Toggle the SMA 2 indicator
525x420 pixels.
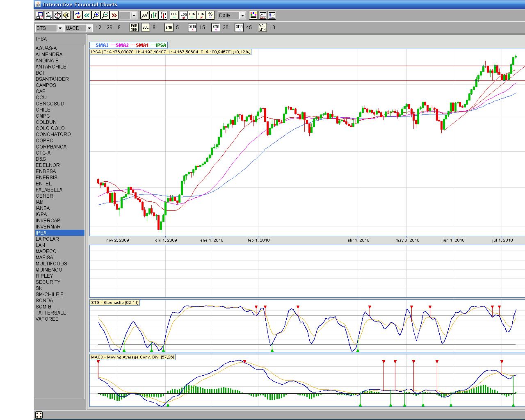click(216, 27)
